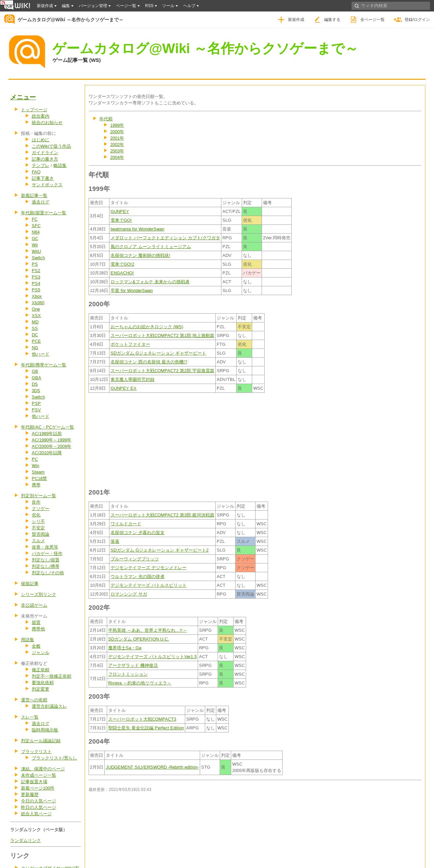434x868 pixels.
Task: Open JUDGEMENT SILVERSWORD -Rebirth edition- article
Action: (152, 767)
